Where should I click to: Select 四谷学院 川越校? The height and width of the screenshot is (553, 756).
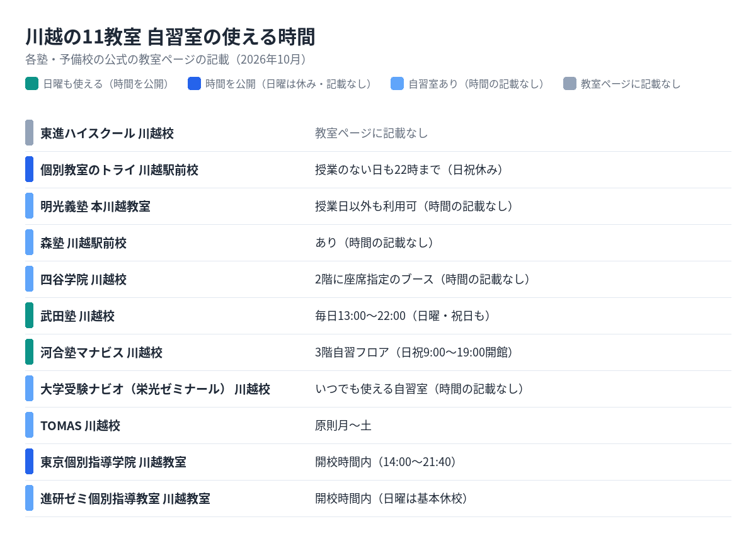tap(83, 280)
